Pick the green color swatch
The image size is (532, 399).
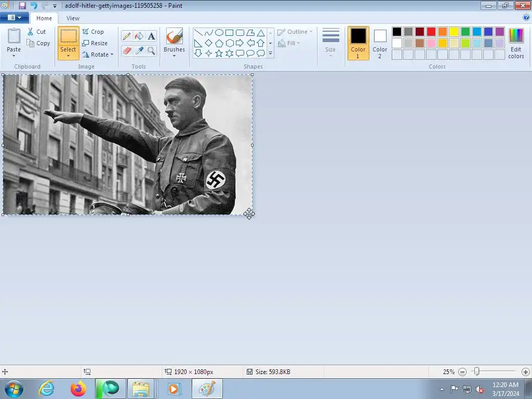465,32
